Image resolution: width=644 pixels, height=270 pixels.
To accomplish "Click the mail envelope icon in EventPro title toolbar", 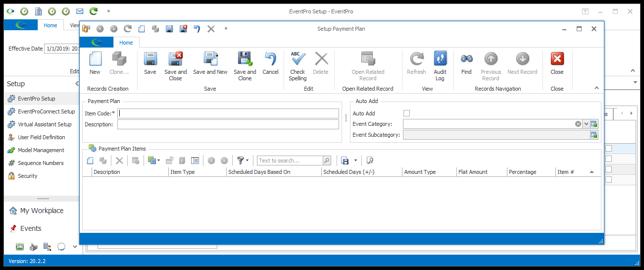I will 79,11.
